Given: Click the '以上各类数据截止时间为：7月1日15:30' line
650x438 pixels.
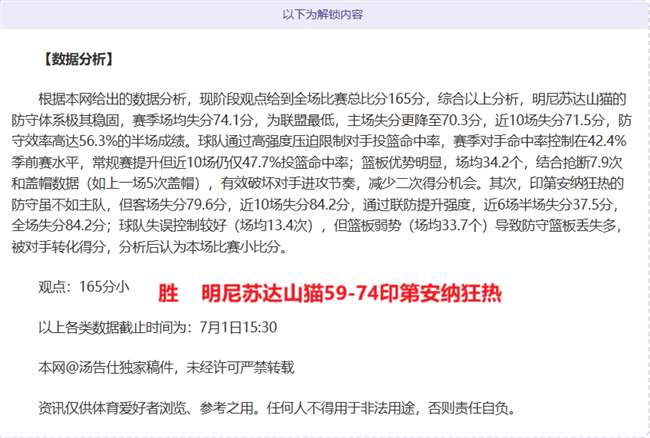Looking at the screenshot, I should 158,327.
